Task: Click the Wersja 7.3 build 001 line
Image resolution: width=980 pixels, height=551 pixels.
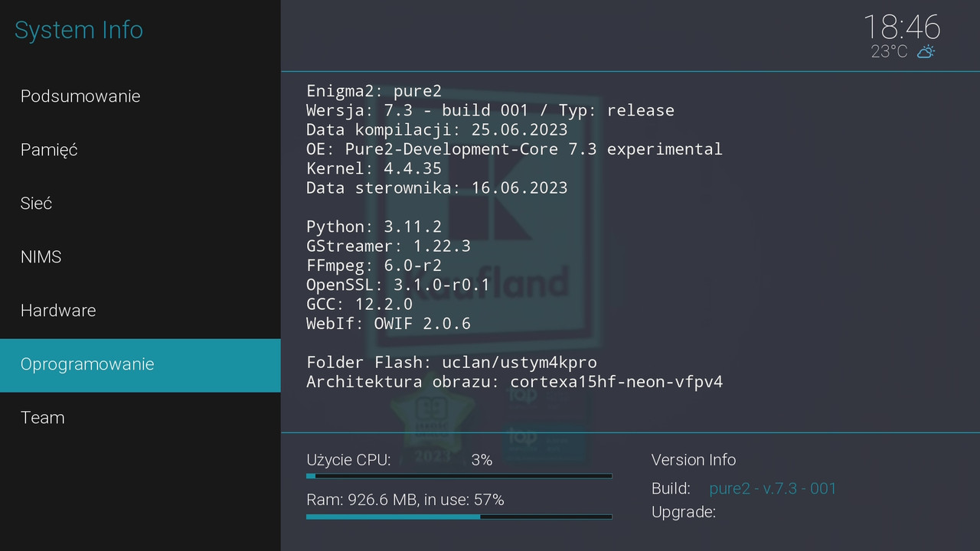Action: pyautogui.click(x=491, y=110)
